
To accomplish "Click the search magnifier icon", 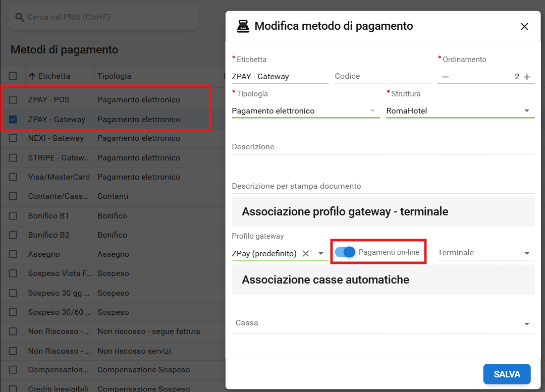I will [20, 18].
